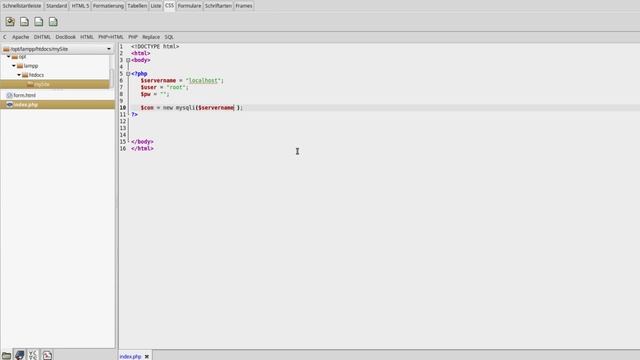
Task: Select the mySite folder
Action: tap(42, 84)
